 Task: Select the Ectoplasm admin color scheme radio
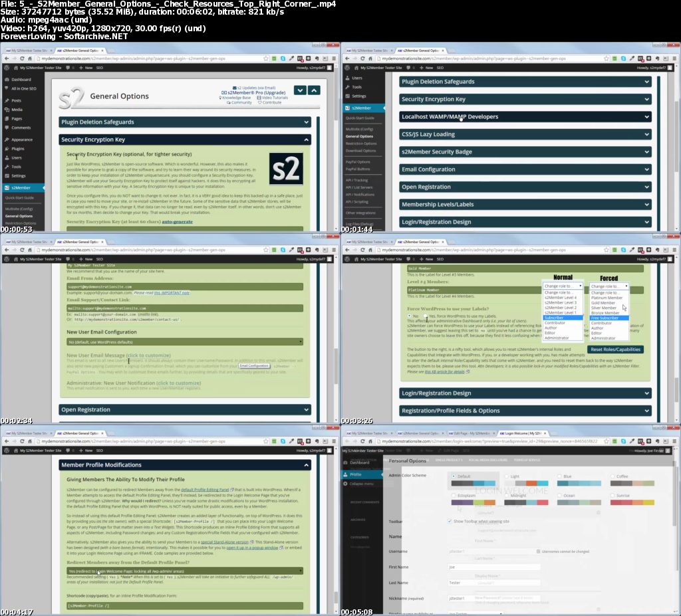tap(454, 495)
